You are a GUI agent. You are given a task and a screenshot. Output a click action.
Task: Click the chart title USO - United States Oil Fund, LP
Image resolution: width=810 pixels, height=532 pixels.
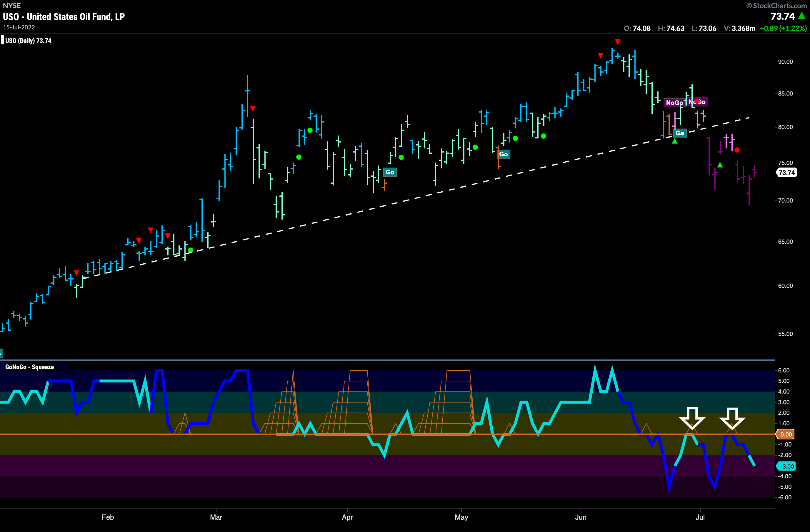tap(64, 17)
